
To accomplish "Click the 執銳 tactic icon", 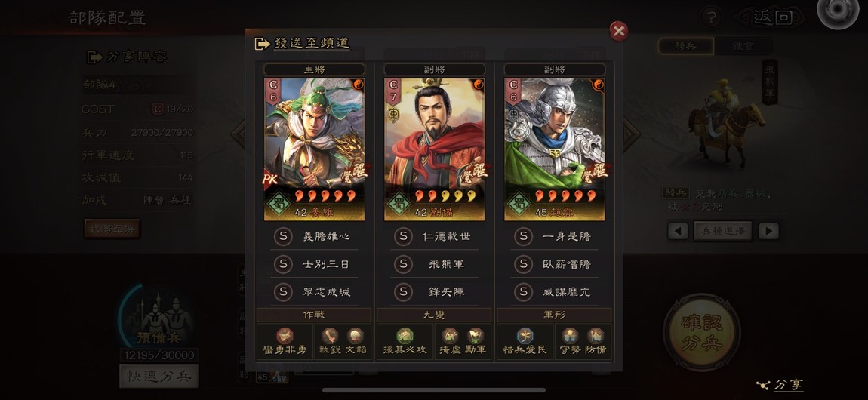I will pos(330,336).
